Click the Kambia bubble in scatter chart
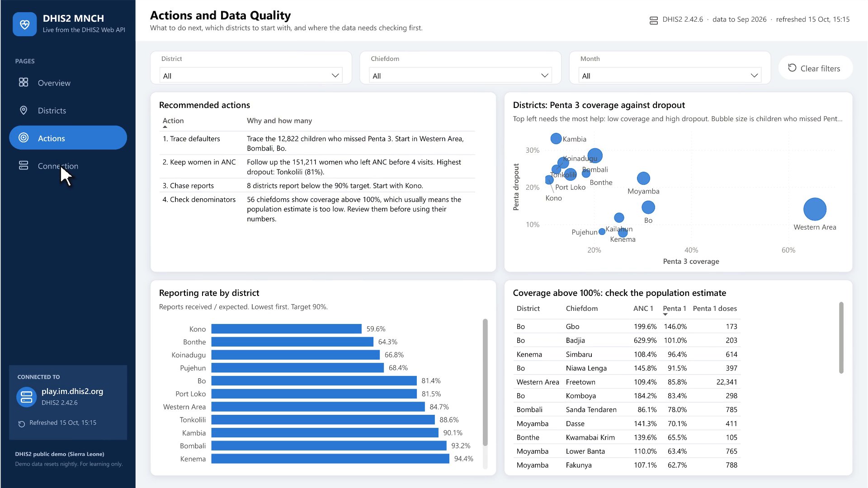868x488 pixels. tap(556, 138)
